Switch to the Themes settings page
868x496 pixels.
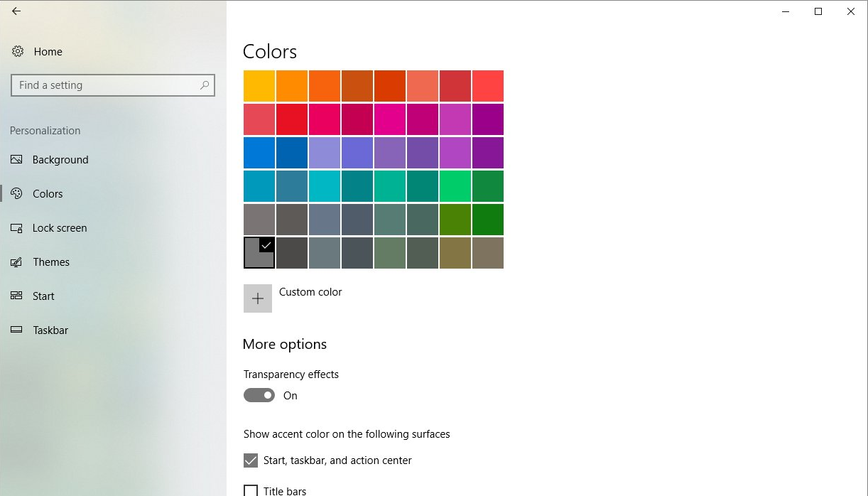(x=51, y=262)
